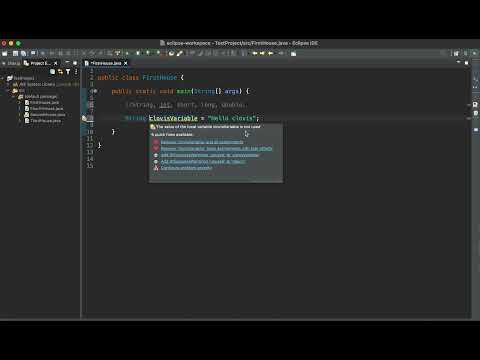Click the Open Perspective icon at top right

(x=456, y=53)
